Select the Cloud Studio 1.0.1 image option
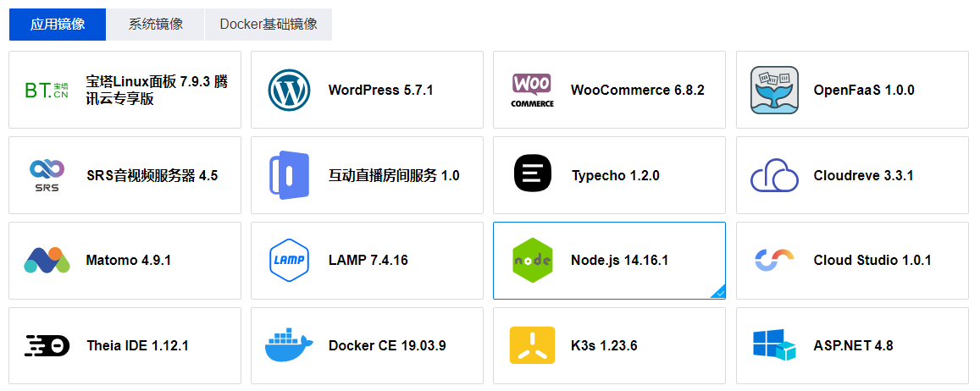 pos(852,261)
